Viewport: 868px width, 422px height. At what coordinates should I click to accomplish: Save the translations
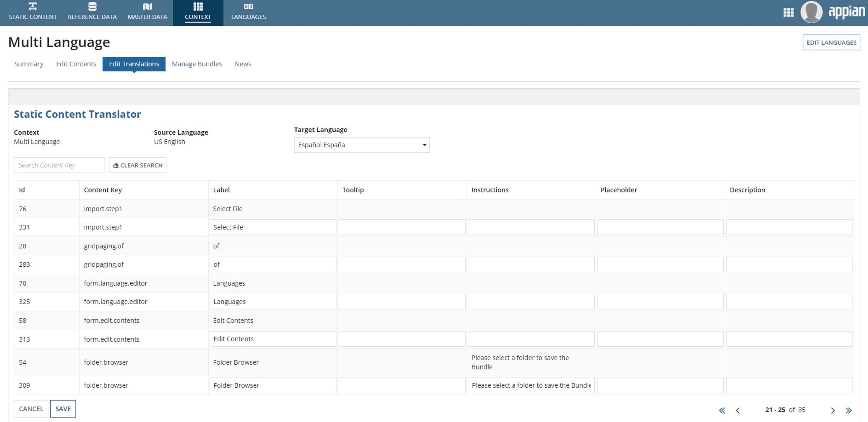point(63,409)
